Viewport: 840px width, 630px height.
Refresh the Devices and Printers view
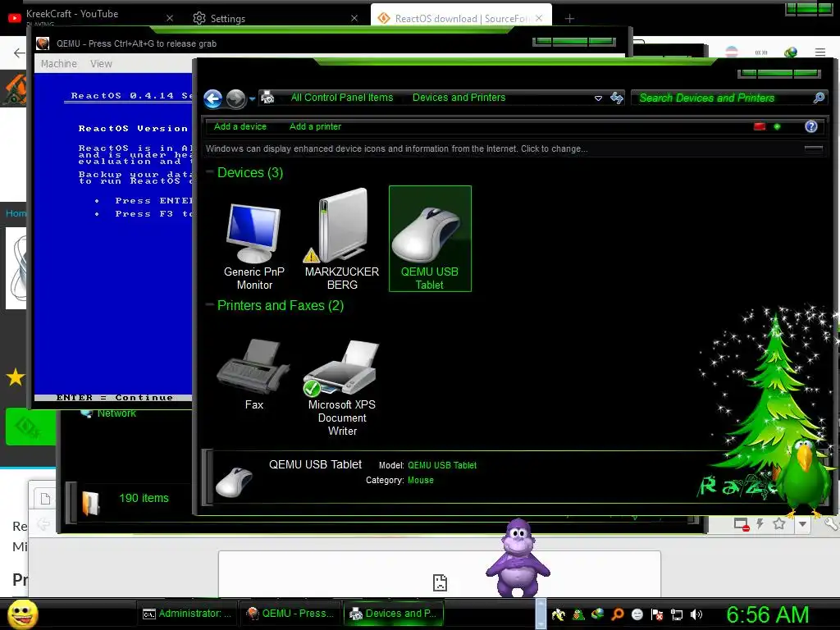click(x=617, y=98)
